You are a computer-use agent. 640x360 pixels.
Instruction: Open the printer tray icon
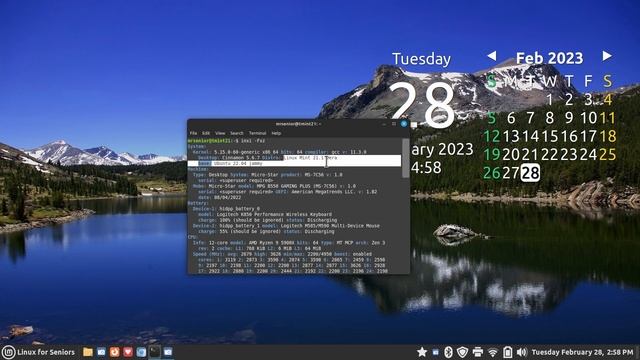point(478,352)
